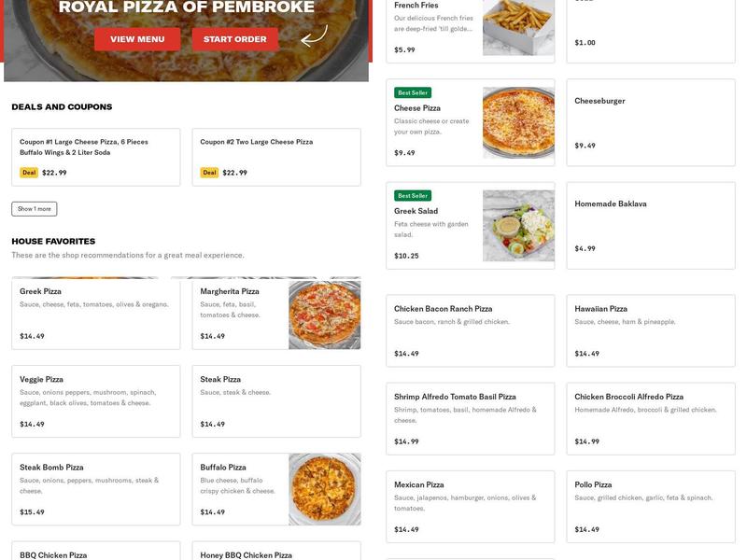Open the Greek Pizza menu item
Image resolution: width=747 pixels, height=560 pixels.
click(x=93, y=315)
